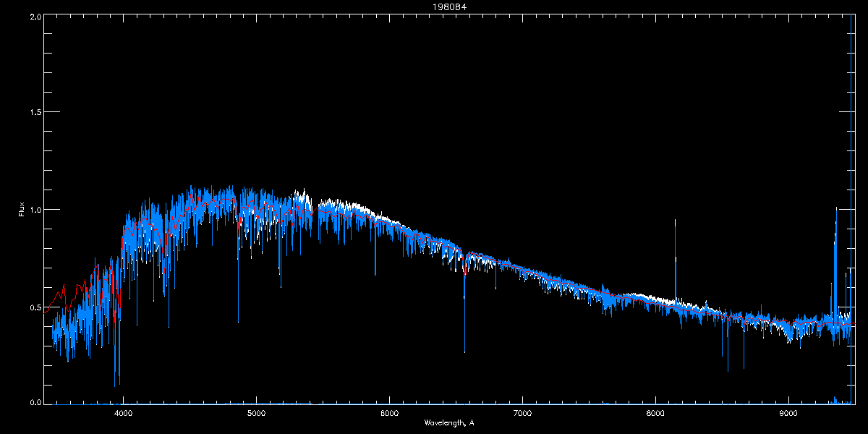Click the Flux y-axis label
The width and height of the screenshot is (868, 434).
click(x=21, y=210)
